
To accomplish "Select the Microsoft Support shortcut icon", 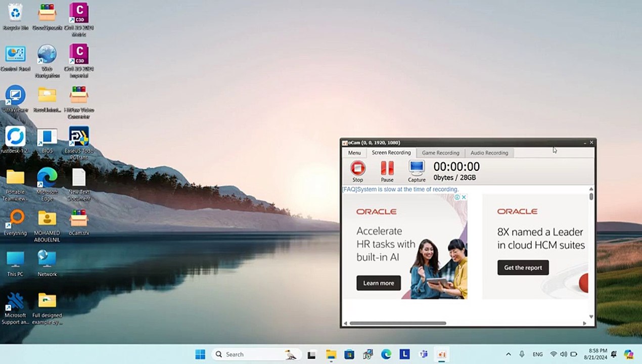I will 15,308.
